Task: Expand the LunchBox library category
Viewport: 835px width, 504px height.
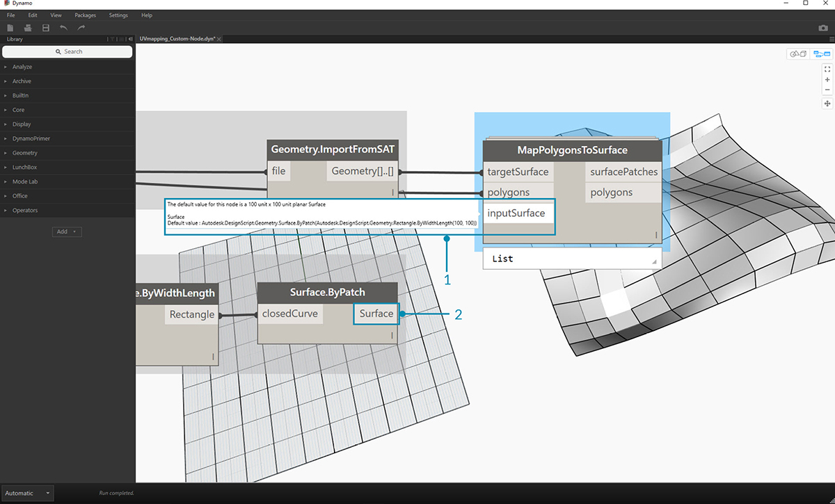Action: click(x=25, y=168)
